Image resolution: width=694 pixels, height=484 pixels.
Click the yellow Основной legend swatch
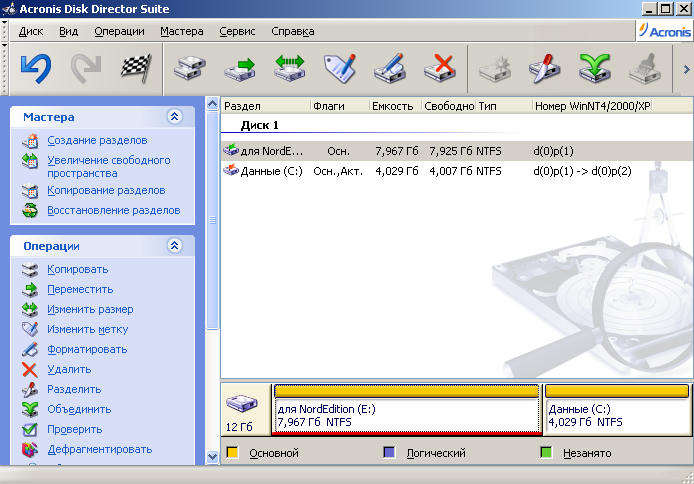click(232, 453)
